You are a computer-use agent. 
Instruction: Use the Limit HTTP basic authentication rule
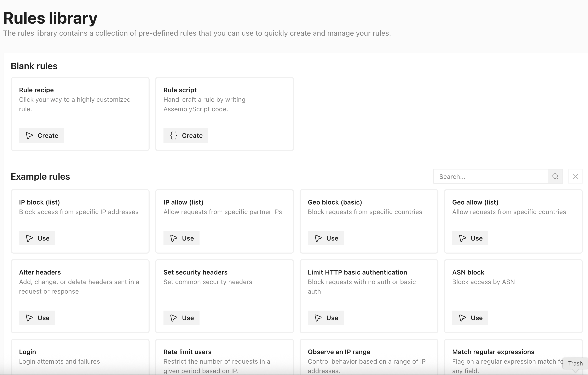(325, 318)
